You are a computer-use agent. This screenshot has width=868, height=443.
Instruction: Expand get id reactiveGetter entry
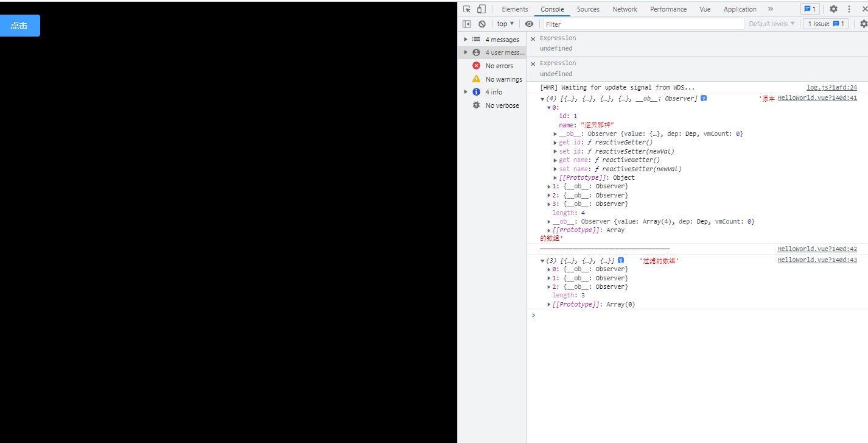pos(556,143)
